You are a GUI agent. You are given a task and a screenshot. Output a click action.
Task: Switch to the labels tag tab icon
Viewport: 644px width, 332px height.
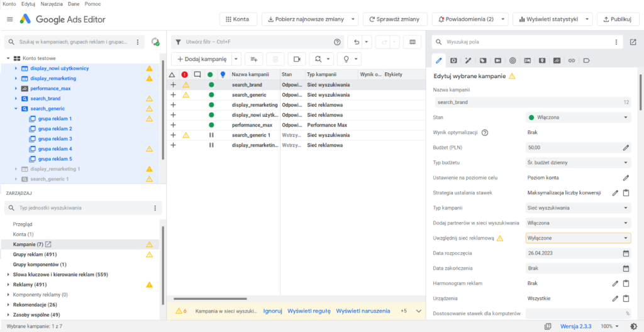coord(587,60)
